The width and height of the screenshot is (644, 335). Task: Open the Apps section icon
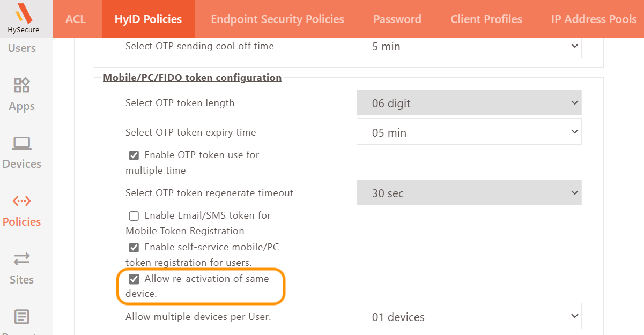pyautogui.click(x=22, y=85)
